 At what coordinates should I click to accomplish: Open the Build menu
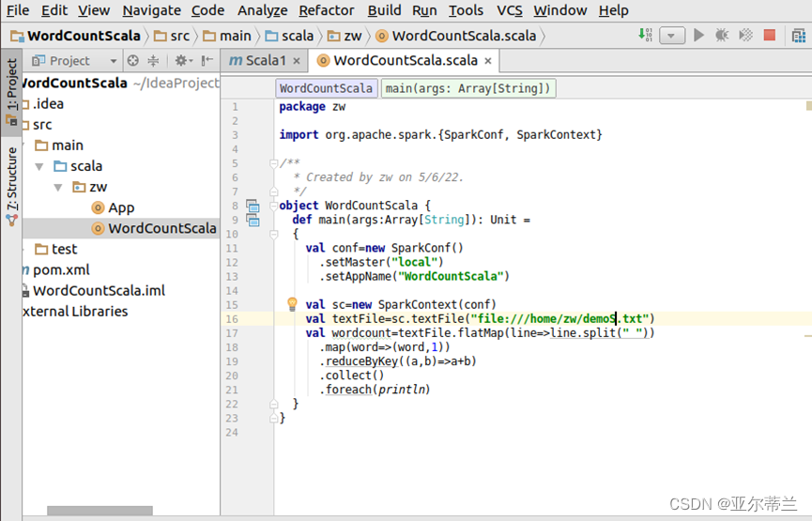[384, 10]
